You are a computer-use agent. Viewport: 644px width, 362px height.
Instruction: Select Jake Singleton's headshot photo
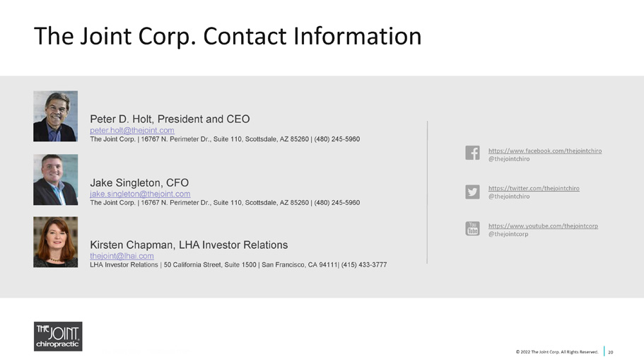(55, 180)
